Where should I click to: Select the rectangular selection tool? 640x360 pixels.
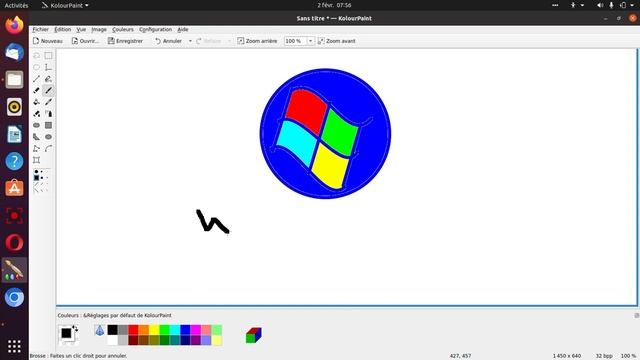(x=49, y=56)
